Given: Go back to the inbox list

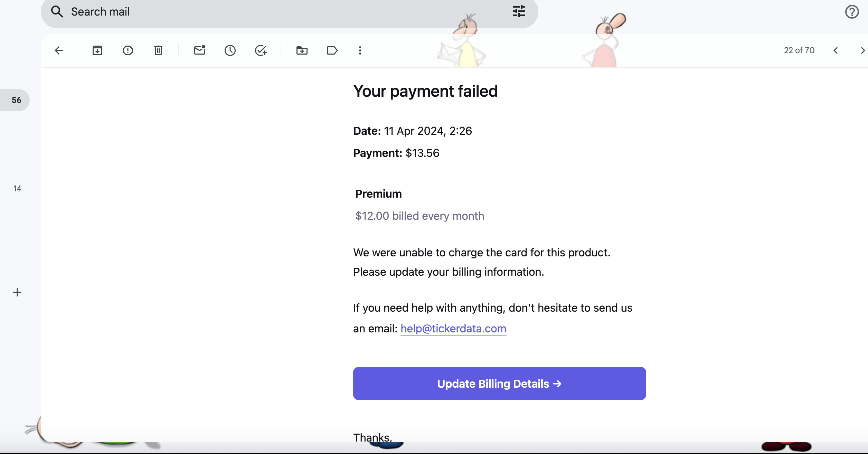Looking at the screenshot, I should click(x=59, y=50).
